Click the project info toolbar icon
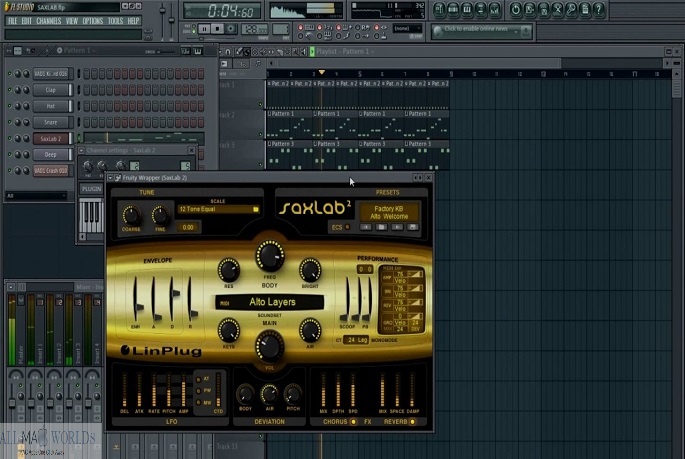 click(585, 10)
